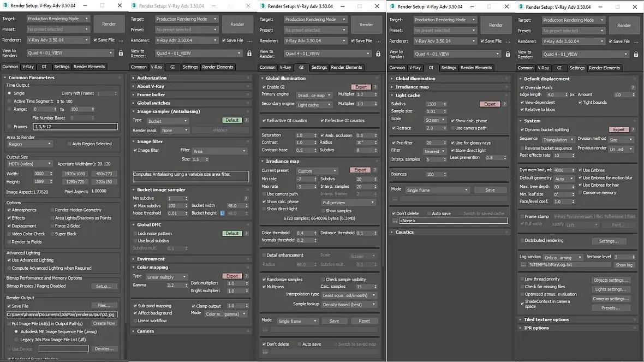
Task: Select the V-Ray tab in the Common Parameters window
Action: [x=28, y=67]
